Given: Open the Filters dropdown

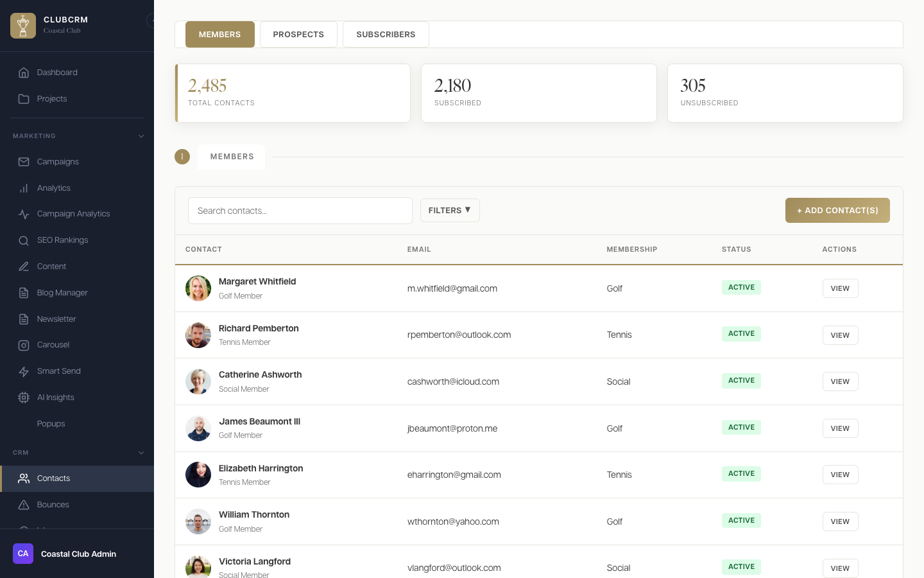Looking at the screenshot, I should (x=450, y=210).
